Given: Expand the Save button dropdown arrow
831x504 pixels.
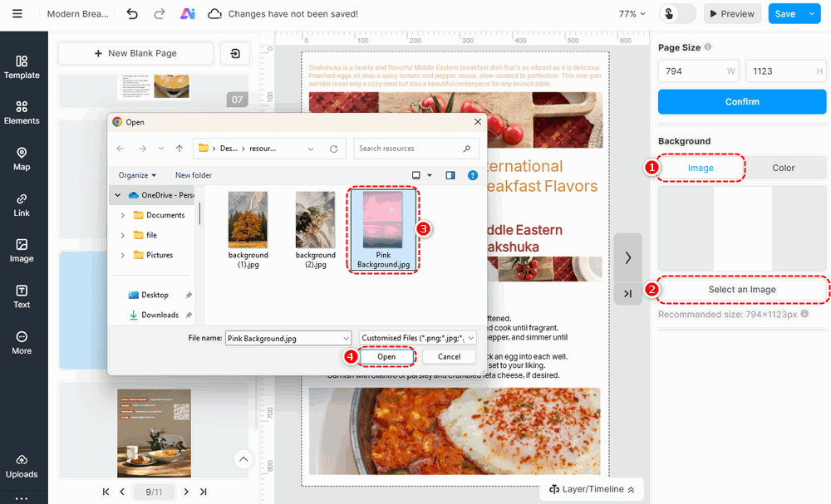Looking at the screenshot, I should click(812, 14).
